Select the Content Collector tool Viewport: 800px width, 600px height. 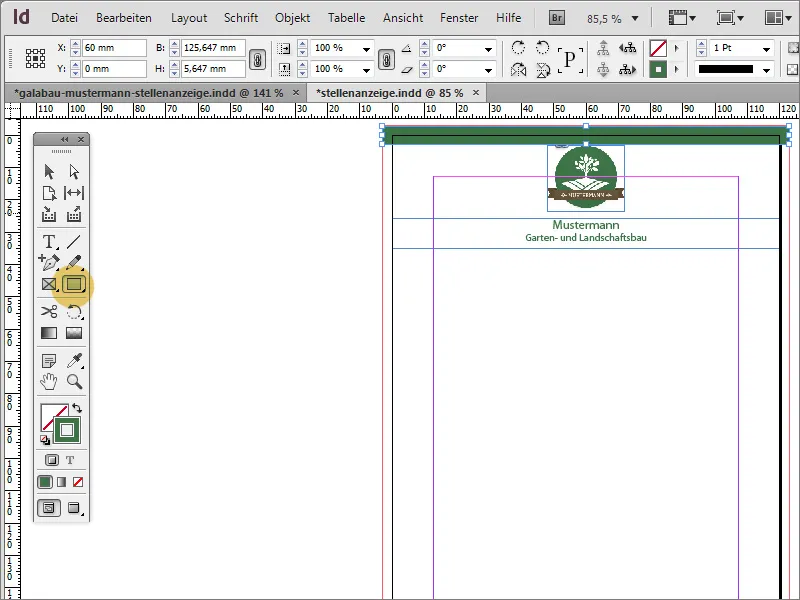tap(49, 214)
